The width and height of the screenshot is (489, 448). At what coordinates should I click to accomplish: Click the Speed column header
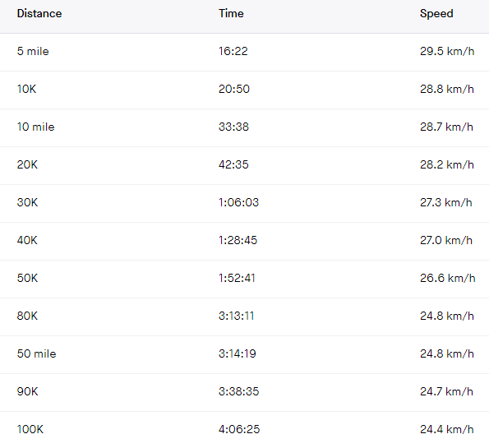tap(436, 14)
